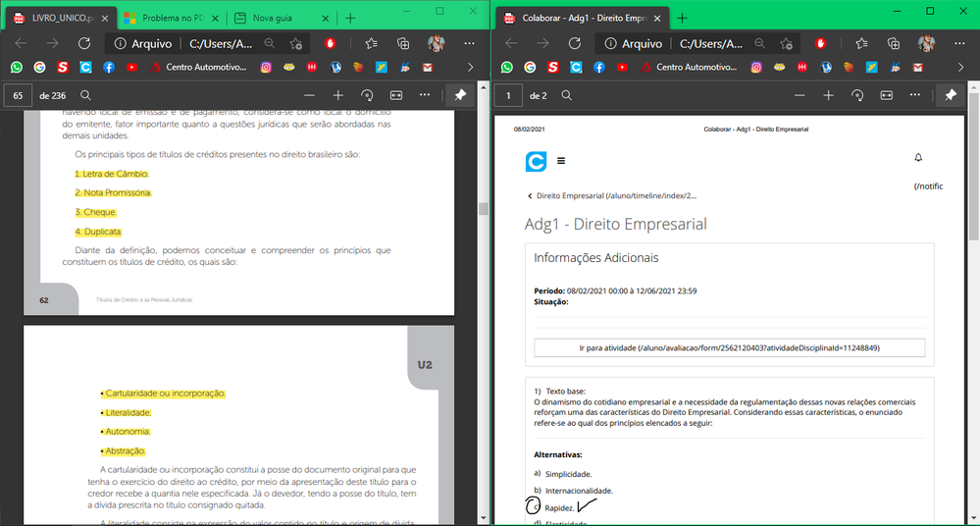Click the right PDF search magnifier icon
The width and height of the screenshot is (980, 526).
click(x=566, y=95)
